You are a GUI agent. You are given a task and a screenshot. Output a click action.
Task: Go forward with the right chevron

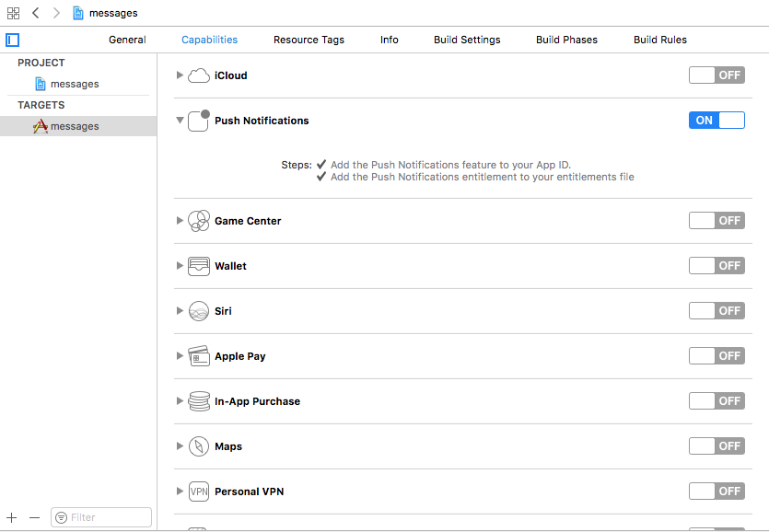[56, 13]
